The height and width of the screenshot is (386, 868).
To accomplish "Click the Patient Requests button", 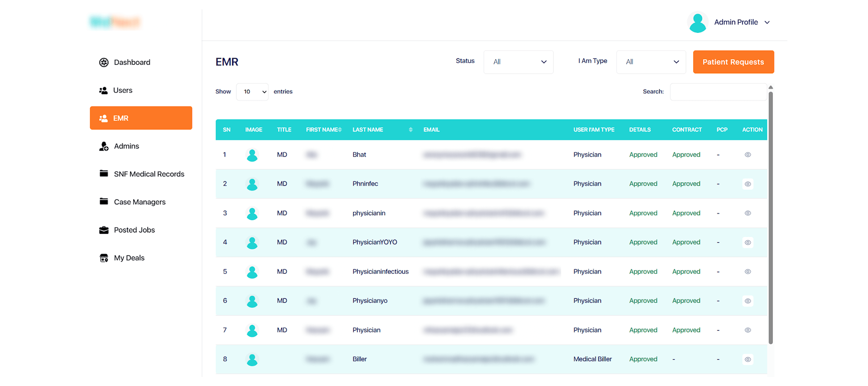I will coord(733,62).
